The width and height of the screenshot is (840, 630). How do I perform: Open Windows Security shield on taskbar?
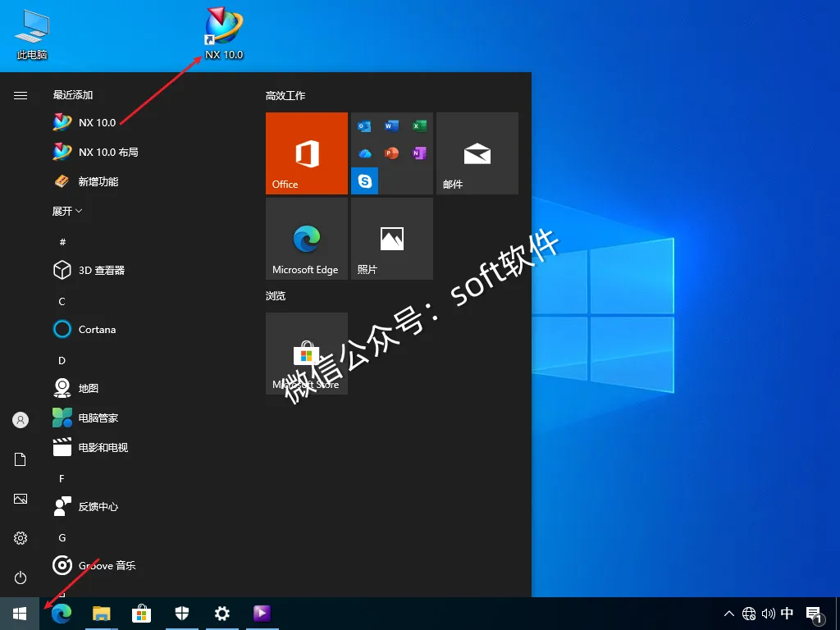point(182,614)
